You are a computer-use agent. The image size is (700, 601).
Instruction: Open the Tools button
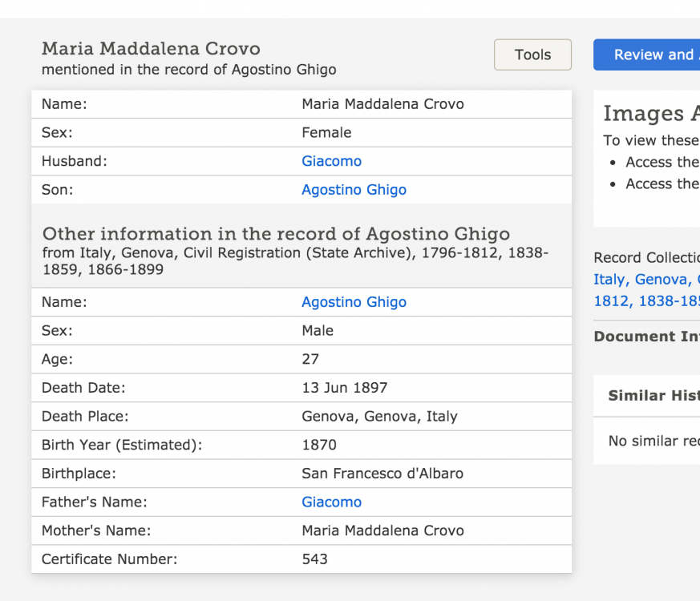click(x=532, y=54)
